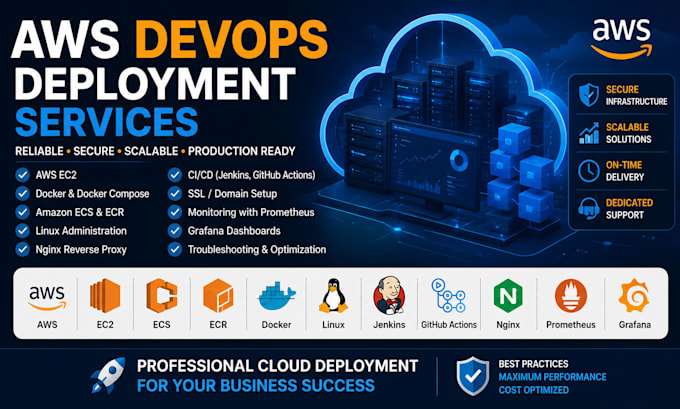Click the footer shield checkmark icon
The width and height of the screenshot is (680, 409).
click(x=473, y=376)
